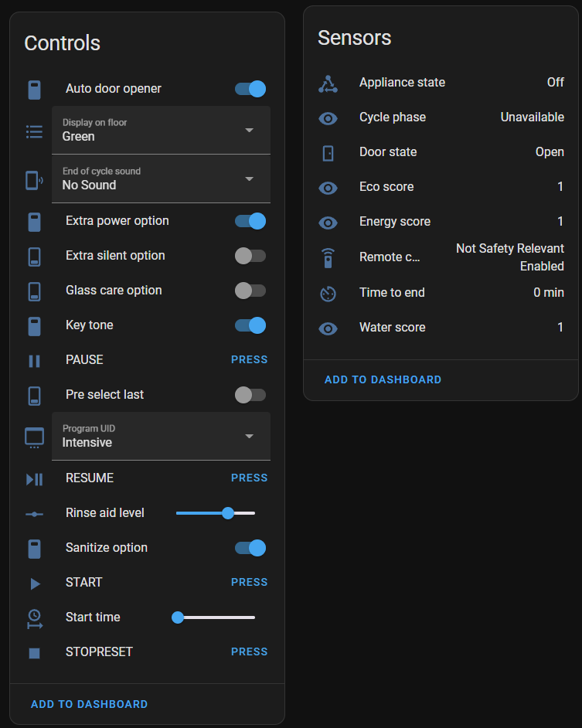Screen dimensions: 582x728
Task: Click the Start time clock icon
Action: [x=35, y=619]
